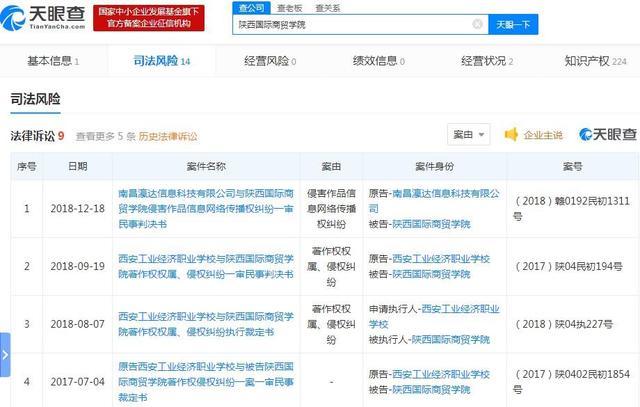Image resolution: width=640 pixels, height=407 pixels.
Task: Open the TianYanCha logo home link
Action: 43,18
